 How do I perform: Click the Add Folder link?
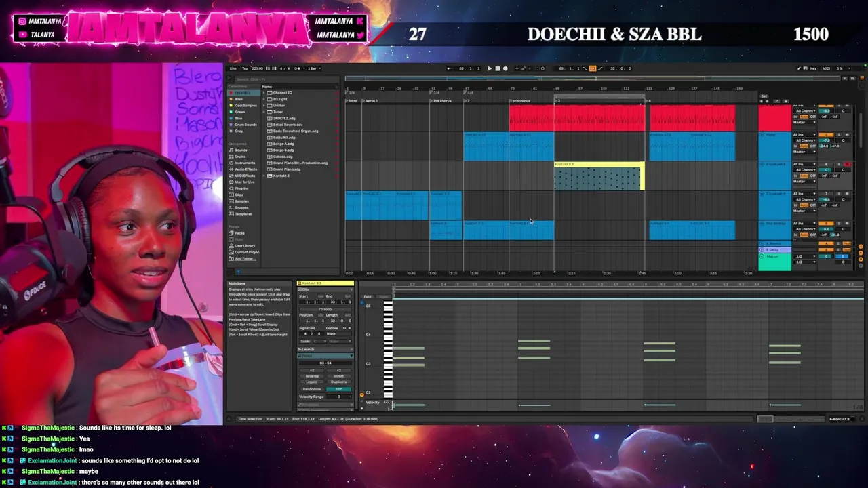(x=245, y=259)
